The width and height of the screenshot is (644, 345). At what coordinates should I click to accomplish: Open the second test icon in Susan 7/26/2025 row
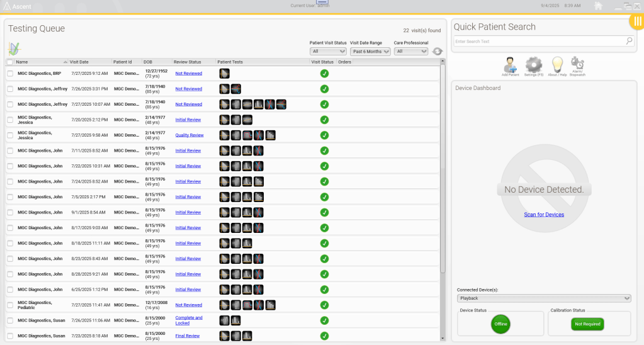tap(235, 320)
